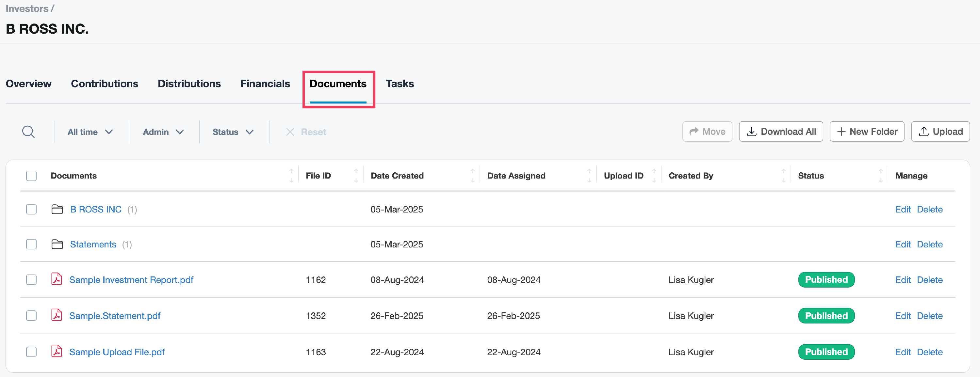Switch to the Financials tab
The height and width of the screenshot is (377, 980).
click(x=265, y=84)
